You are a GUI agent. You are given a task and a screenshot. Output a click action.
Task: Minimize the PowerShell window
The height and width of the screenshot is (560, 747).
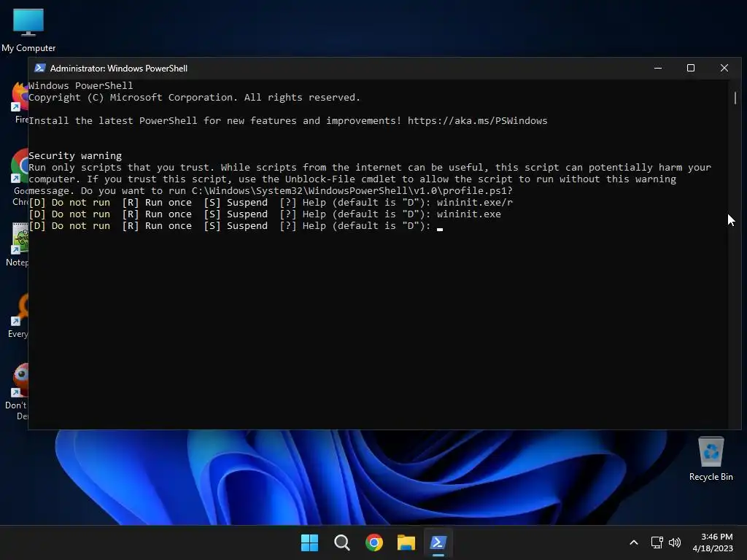click(658, 68)
